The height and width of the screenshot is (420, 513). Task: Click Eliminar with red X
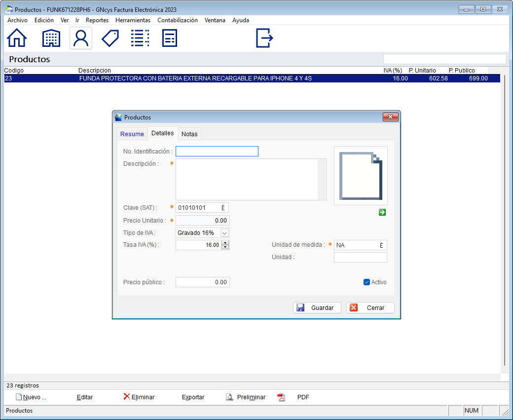point(139,397)
